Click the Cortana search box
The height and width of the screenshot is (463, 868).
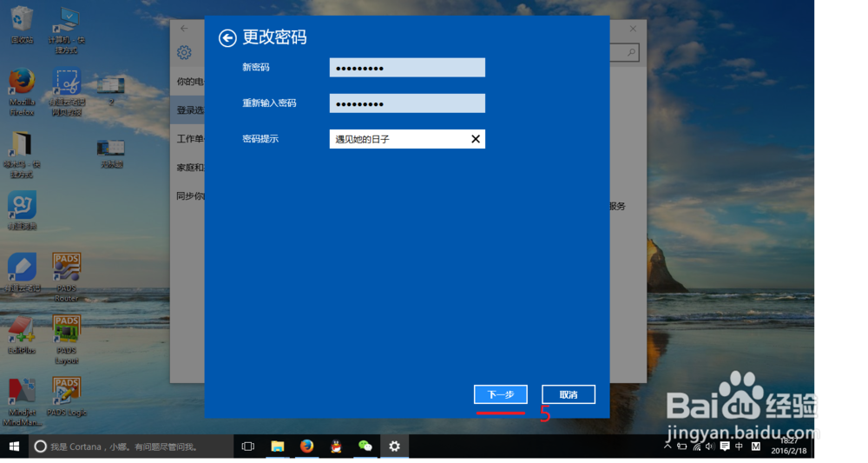click(131, 446)
